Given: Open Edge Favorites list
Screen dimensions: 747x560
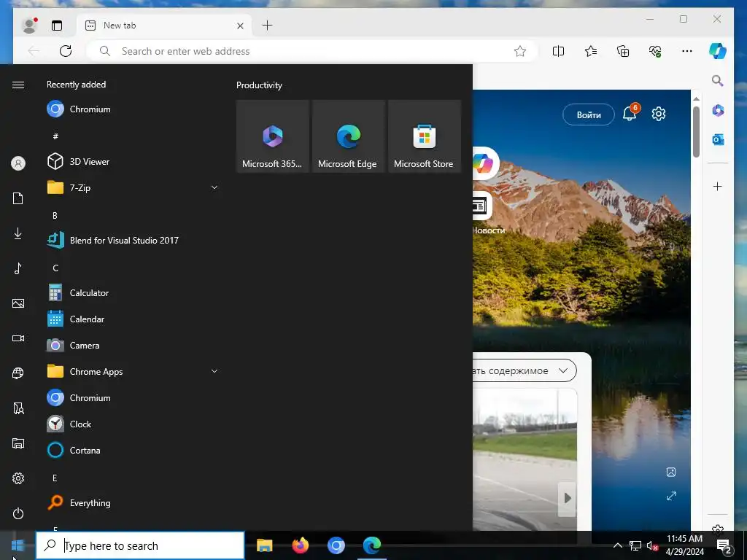Looking at the screenshot, I should [x=591, y=51].
